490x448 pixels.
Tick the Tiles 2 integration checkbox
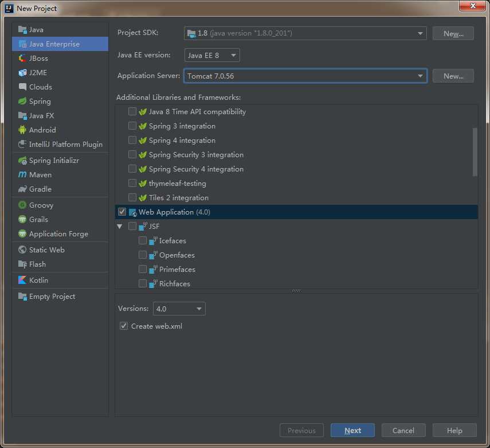pyautogui.click(x=132, y=197)
